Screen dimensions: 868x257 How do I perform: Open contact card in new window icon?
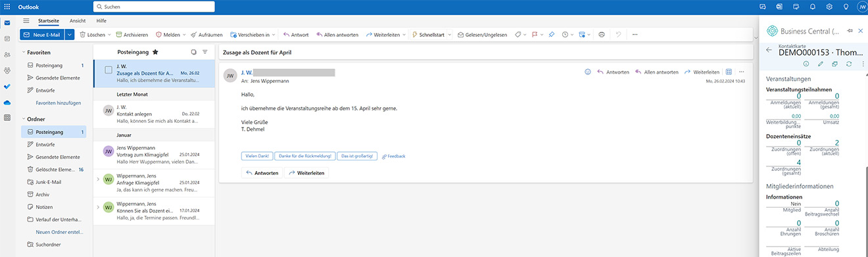coord(834,64)
